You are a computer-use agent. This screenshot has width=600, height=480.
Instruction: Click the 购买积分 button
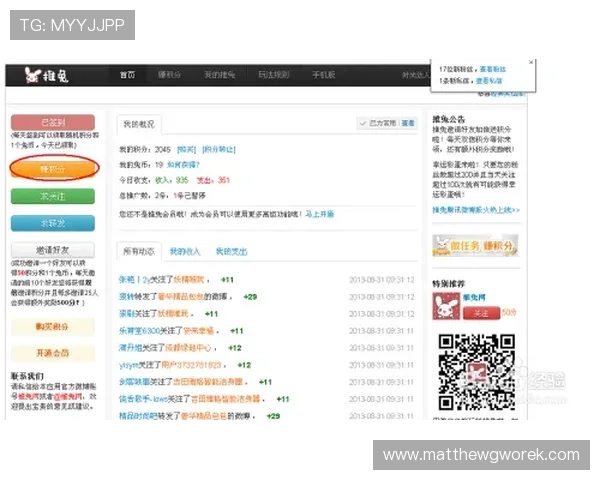pos(52,327)
